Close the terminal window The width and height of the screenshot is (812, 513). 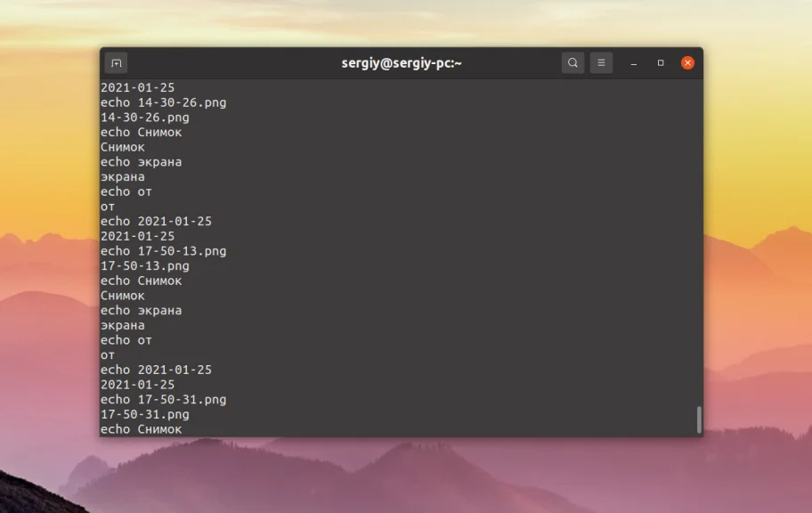click(x=687, y=62)
